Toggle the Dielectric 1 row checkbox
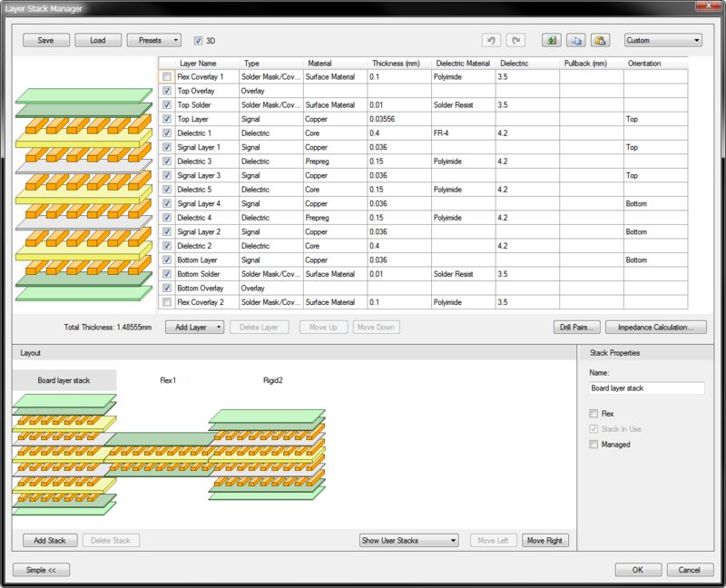Screen dimensions: 726x588 (167, 132)
